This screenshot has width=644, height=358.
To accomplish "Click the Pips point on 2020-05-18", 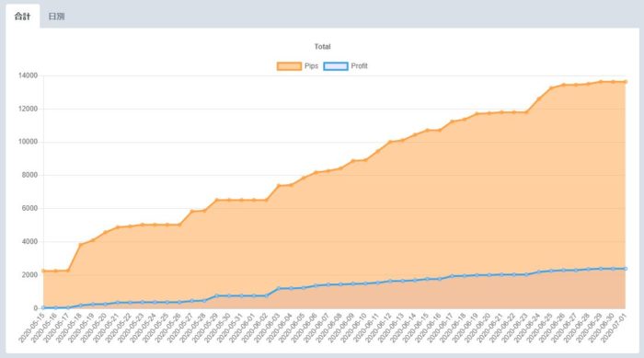I will tap(81, 245).
